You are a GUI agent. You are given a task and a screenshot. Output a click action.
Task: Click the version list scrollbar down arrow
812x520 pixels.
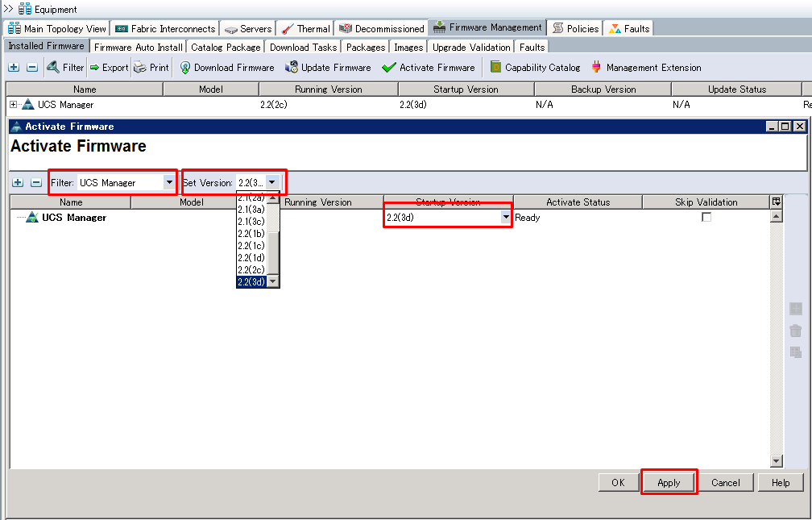(273, 281)
